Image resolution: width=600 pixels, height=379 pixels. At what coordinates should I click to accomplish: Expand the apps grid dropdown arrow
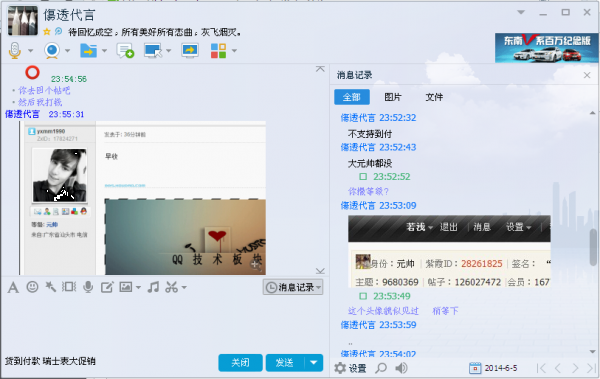pyautogui.click(x=234, y=51)
